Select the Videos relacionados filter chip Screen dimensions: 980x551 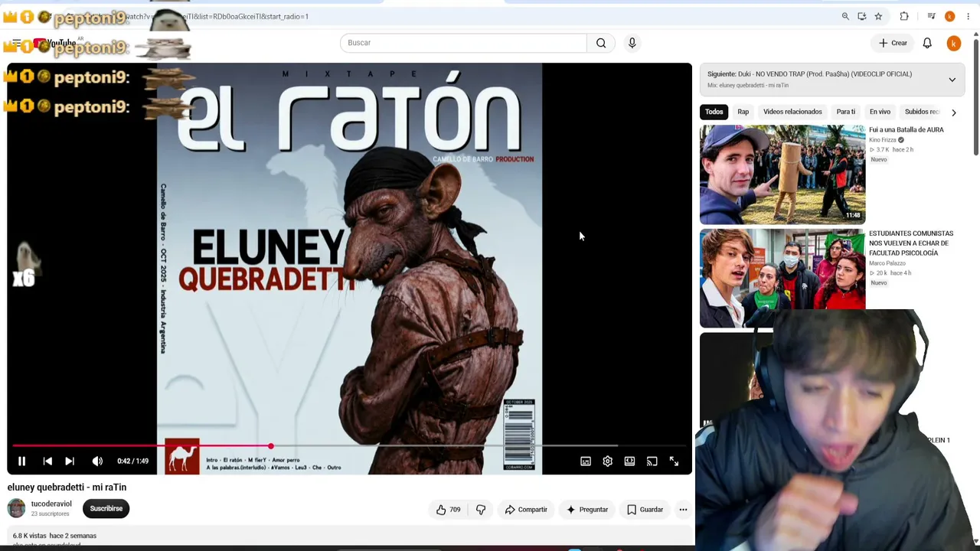[x=792, y=112]
